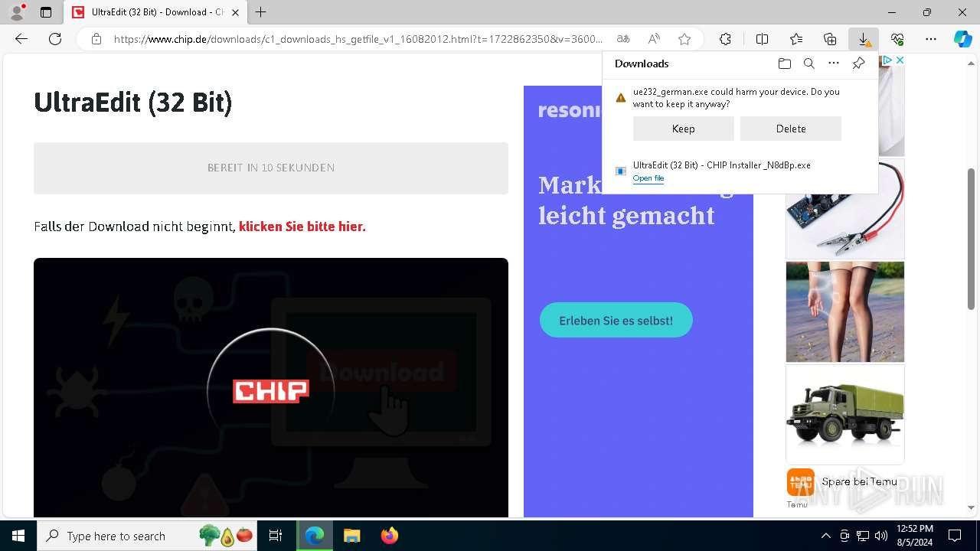Open a new browser tab
This screenshot has height=551, width=980.
point(261,12)
